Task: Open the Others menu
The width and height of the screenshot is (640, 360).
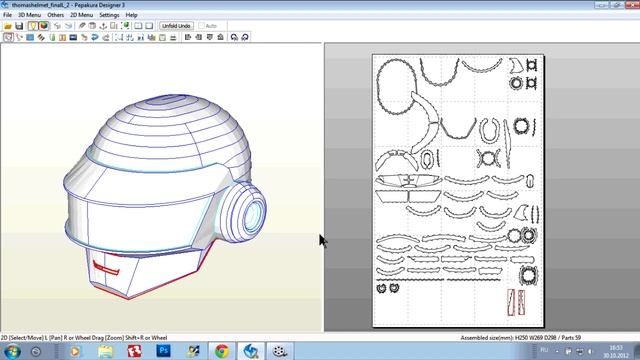Action: [56, 15]
